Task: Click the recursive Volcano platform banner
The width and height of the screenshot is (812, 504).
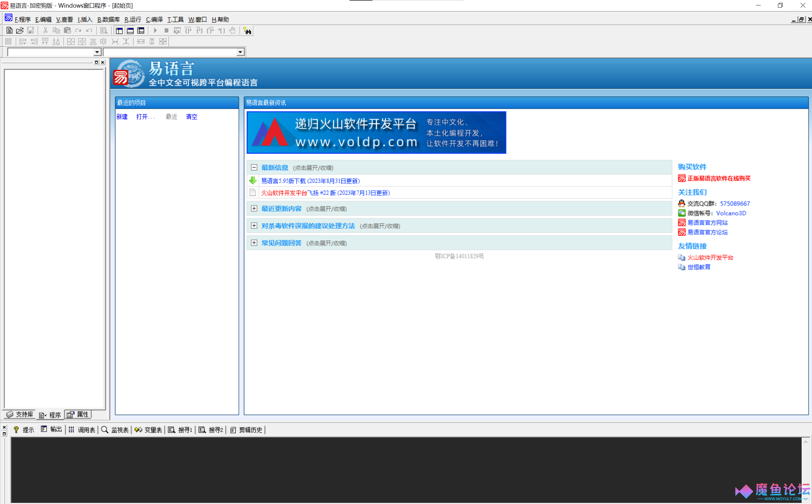Action: pos(376,133)
